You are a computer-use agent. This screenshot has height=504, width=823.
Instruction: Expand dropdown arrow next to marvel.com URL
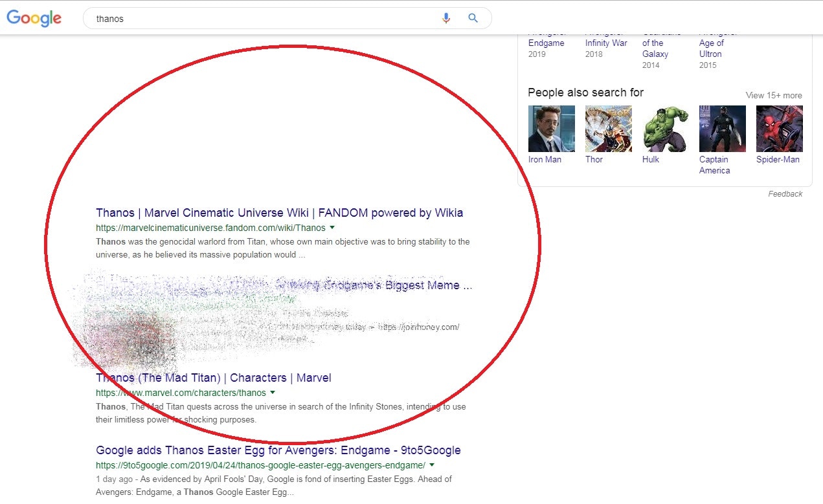tap(273, 393)
